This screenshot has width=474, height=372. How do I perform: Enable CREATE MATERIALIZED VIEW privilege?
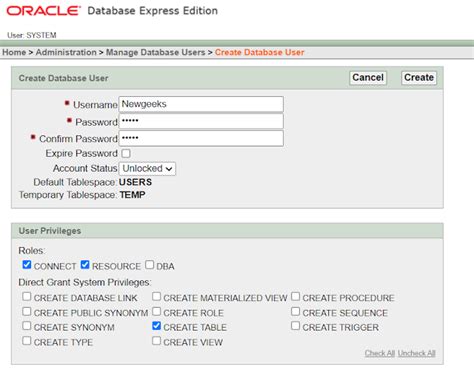coord(156,296)
